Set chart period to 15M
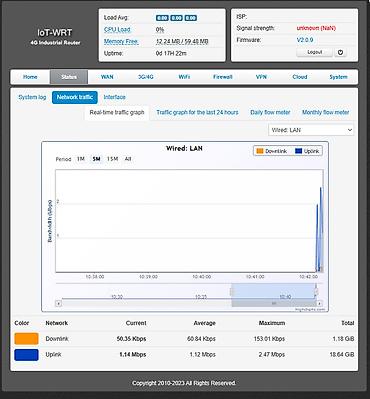370x399 pixels. (x=112, y=159)
